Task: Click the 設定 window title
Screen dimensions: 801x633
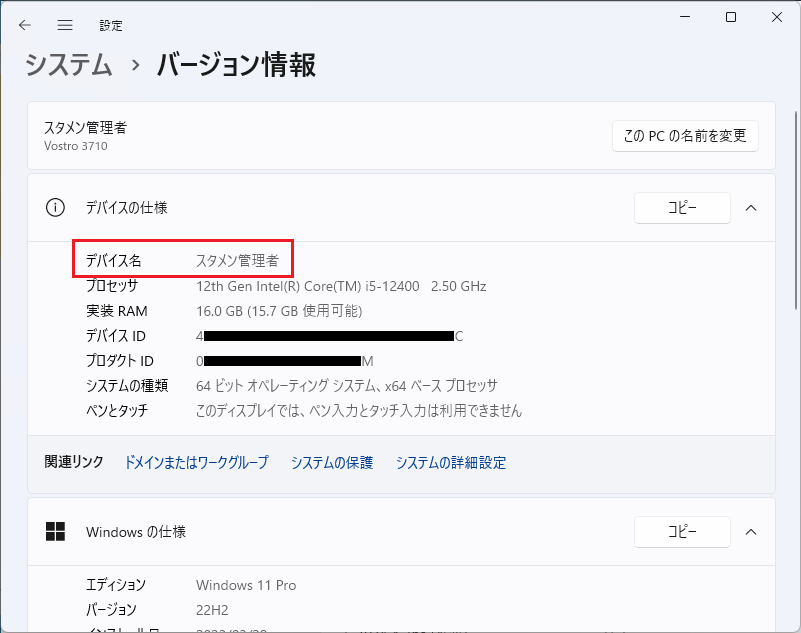Action: (111, 26)
